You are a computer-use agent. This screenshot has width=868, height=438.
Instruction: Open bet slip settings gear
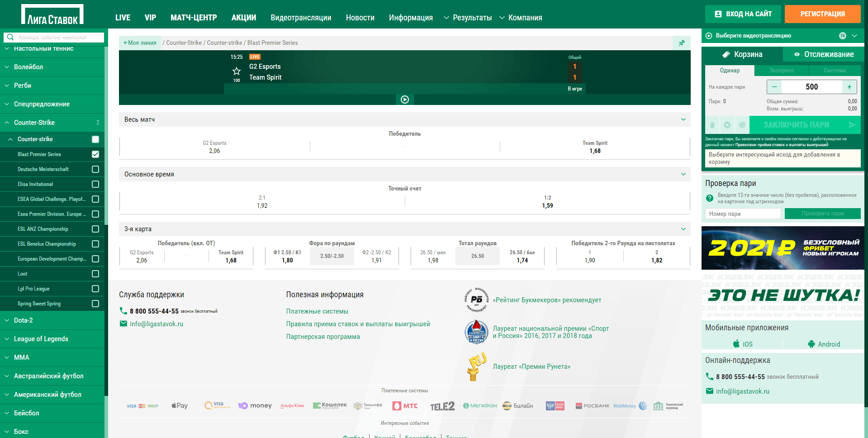coord(727,125)
